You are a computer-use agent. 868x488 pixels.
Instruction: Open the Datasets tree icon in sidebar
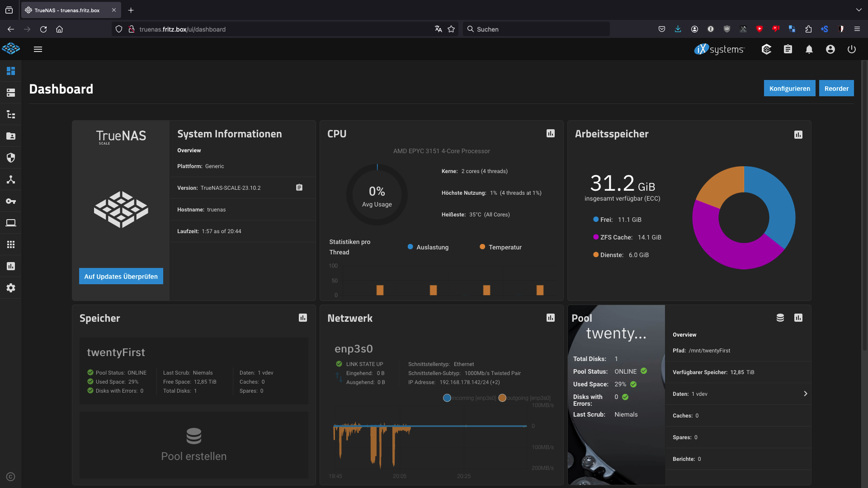(11, 114)
